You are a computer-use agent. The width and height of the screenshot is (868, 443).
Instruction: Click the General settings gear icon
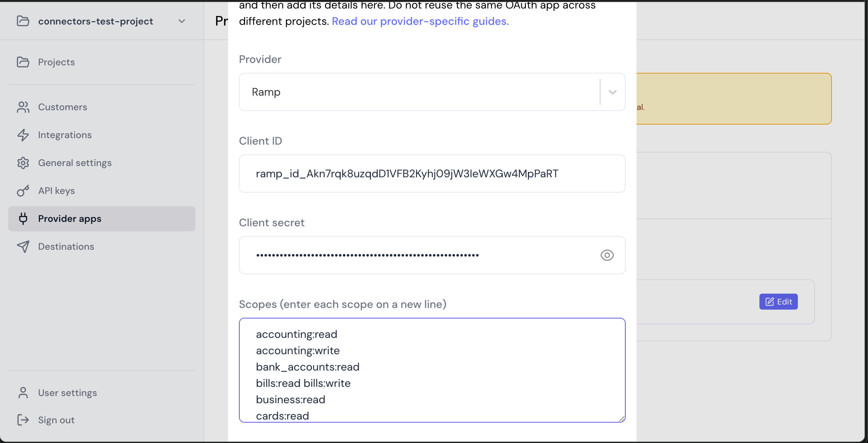[23, 163]
